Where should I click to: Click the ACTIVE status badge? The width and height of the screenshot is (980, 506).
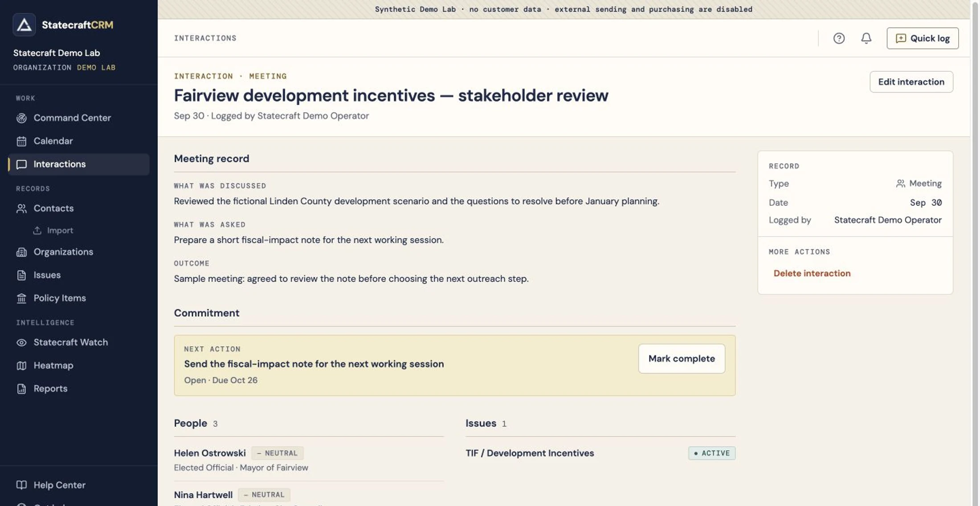[x=711, y=453]
